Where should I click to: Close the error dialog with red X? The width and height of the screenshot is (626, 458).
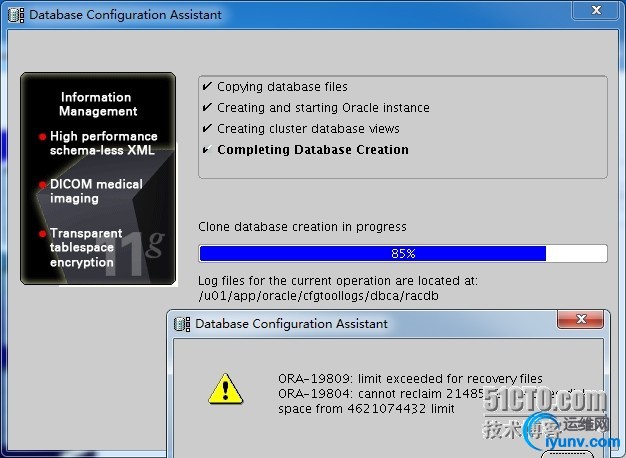(580, 319)
